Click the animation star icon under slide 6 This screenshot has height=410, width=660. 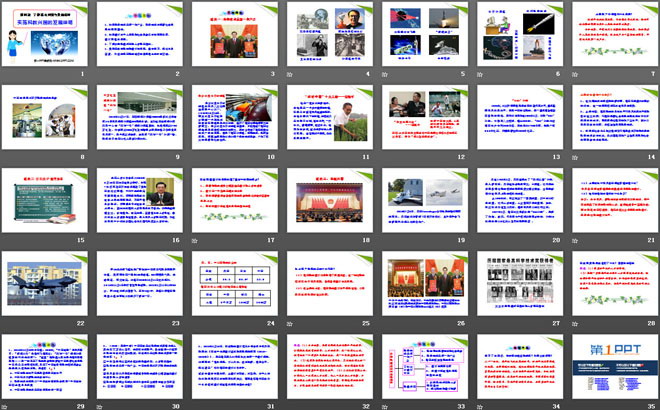coord(480,75)
